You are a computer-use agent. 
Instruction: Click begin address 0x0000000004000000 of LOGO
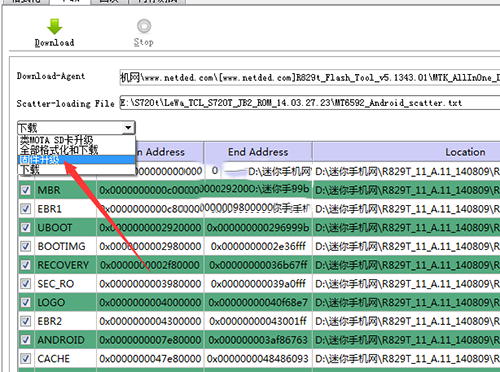(150, 302)
